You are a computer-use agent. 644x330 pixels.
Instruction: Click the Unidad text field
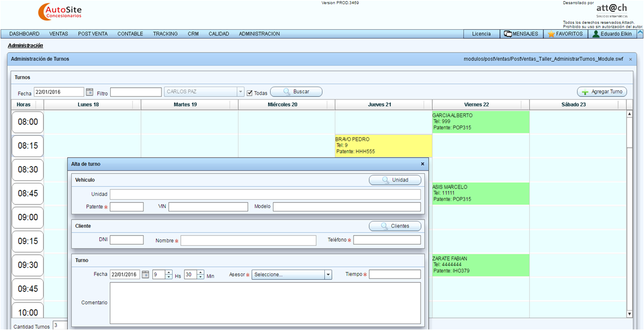[x=265, y=194]
